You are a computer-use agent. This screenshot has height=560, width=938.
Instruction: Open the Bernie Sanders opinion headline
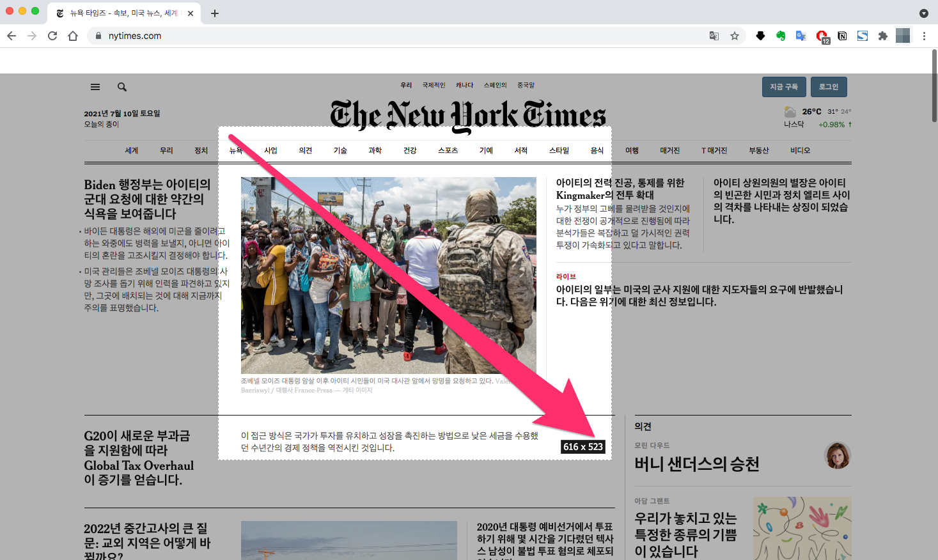pos(697,463)
